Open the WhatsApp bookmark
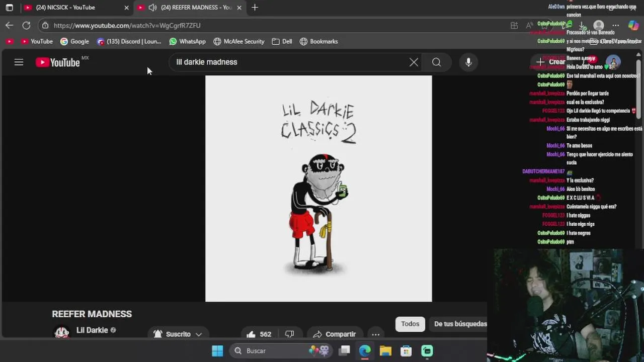Screen dimensions: 644x362 (x=187, y=41)
